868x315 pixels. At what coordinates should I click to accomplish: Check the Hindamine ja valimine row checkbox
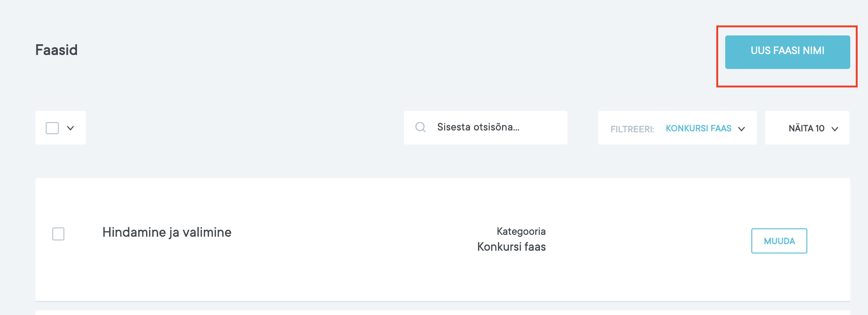click(58, 234)
